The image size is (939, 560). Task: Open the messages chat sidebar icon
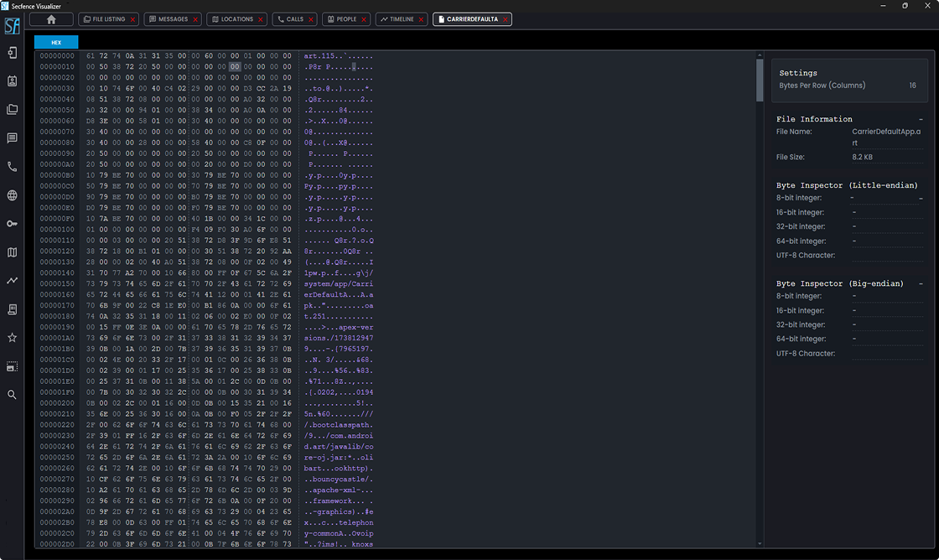[x=12, y=138]
